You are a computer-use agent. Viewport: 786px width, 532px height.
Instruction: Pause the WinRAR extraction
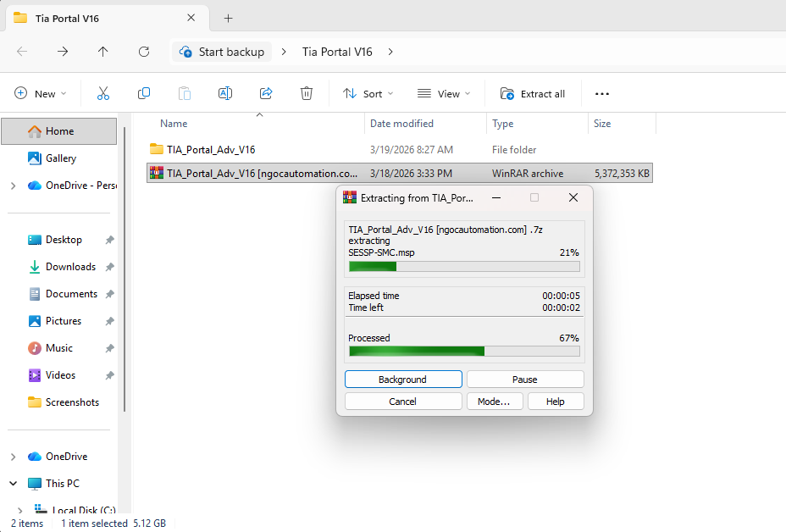coord(525,380)
